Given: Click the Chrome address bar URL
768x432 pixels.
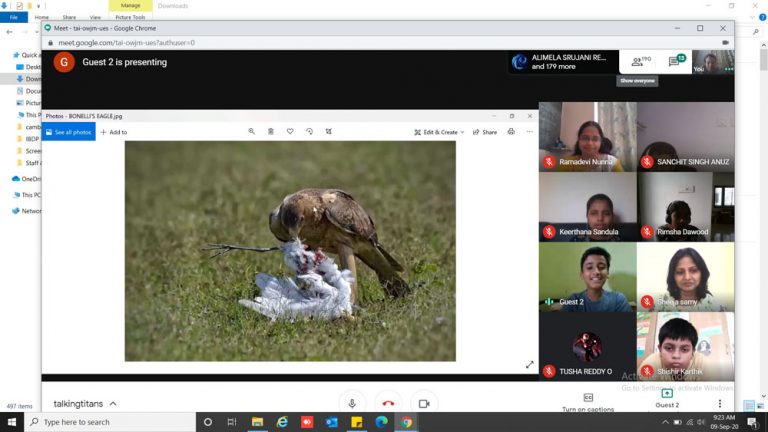Looking at the screenshot, I should [x=126, y=43].
